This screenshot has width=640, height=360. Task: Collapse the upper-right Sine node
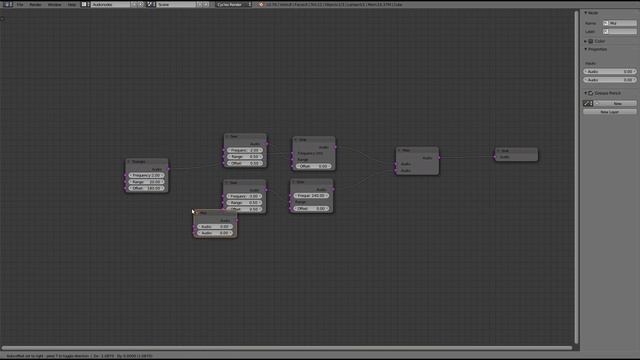point(296,140)
